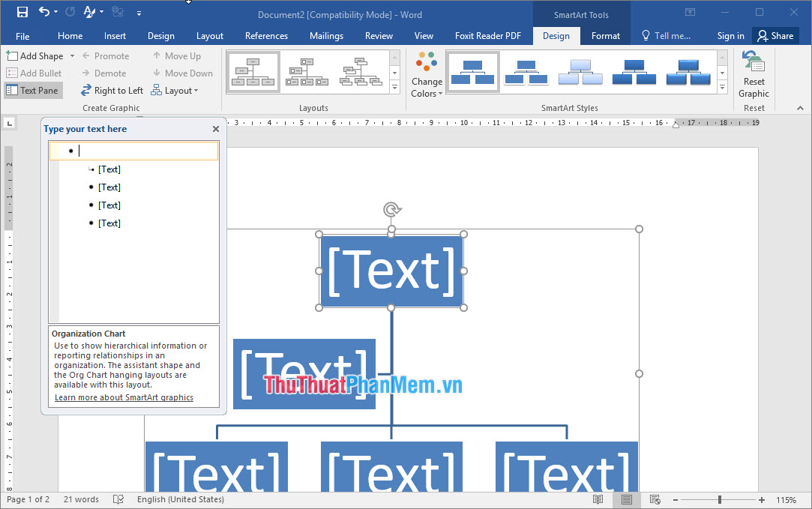This screenshot has width=812, height=509.
Task: Click the Share button
Action: 776,35
